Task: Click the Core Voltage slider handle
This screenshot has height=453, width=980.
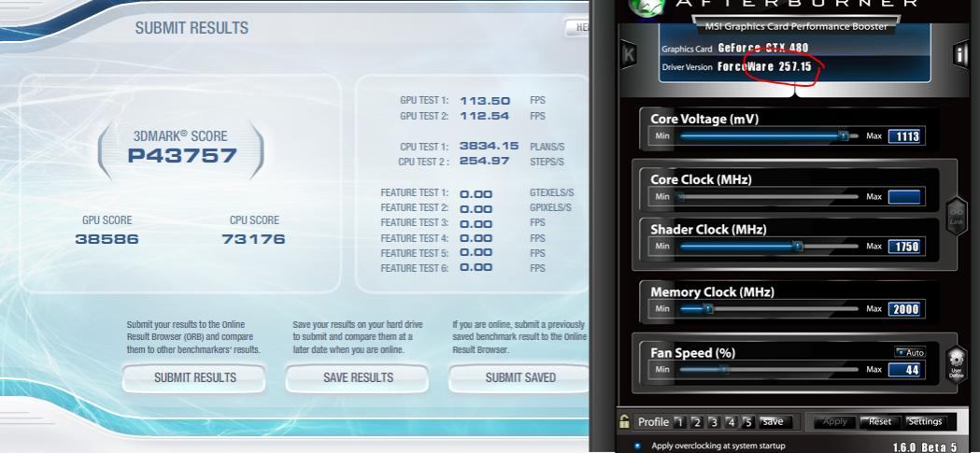Action: pyautogui.click(x=843, y=134)
